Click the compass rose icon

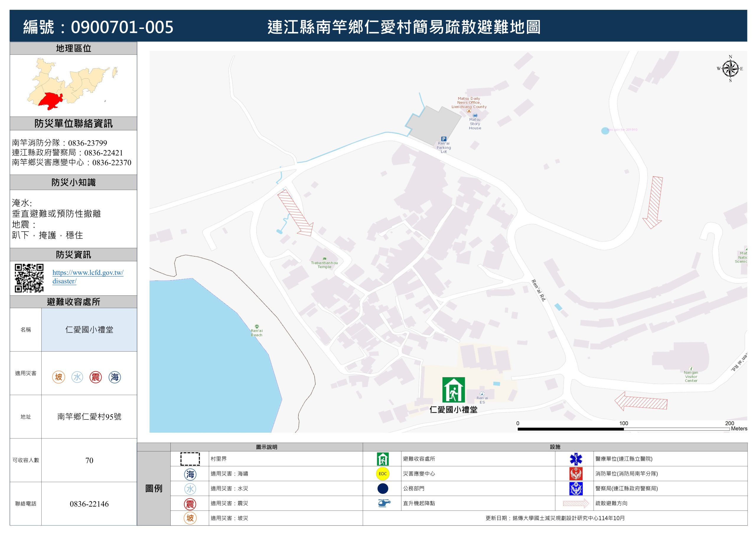(x=730, y=69)
